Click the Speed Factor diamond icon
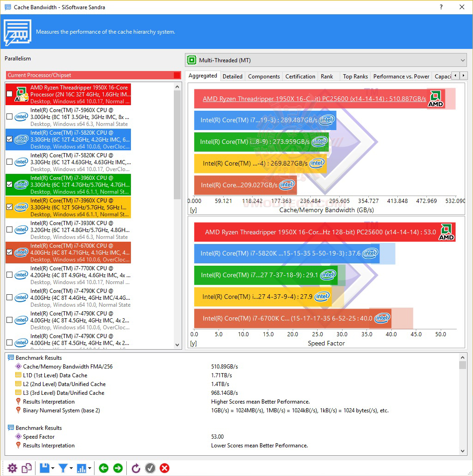 (x=18, y=436)
